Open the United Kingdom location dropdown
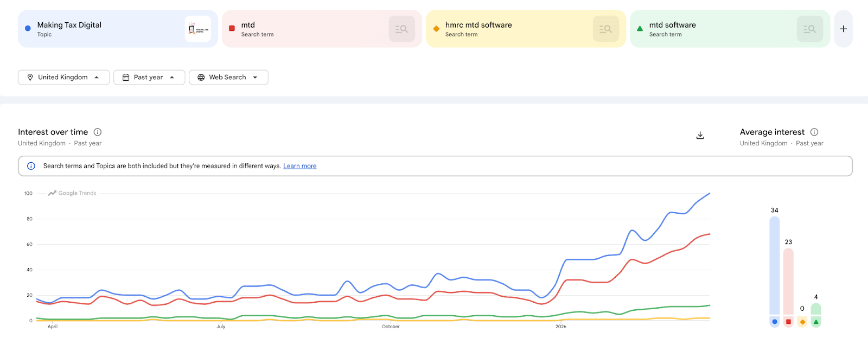 [64, 77]
